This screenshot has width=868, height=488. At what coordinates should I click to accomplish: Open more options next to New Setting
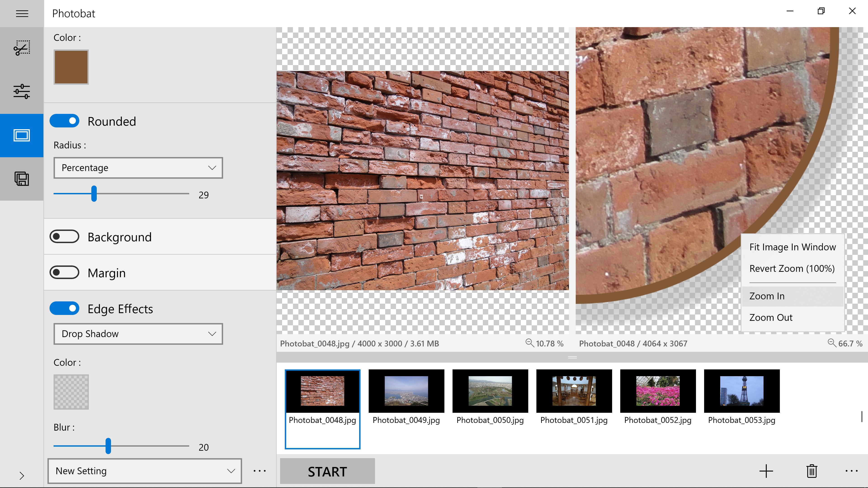(x=259, y=471)
